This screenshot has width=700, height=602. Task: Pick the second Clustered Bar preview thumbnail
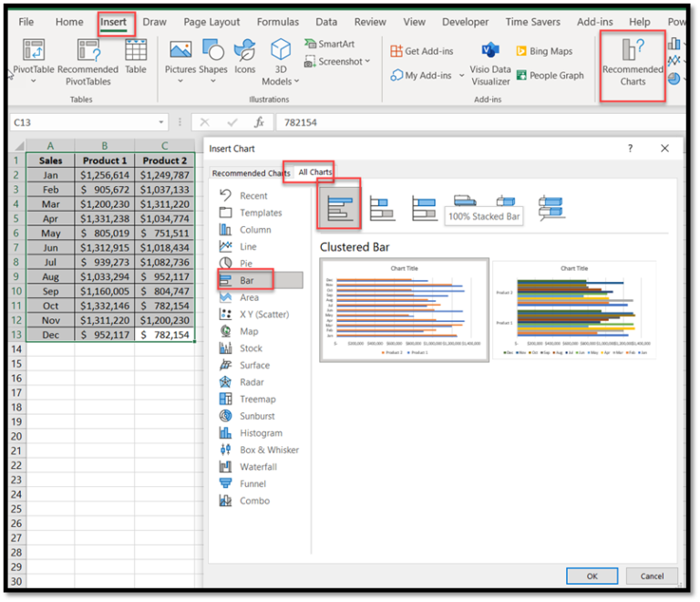coord(574,309)
